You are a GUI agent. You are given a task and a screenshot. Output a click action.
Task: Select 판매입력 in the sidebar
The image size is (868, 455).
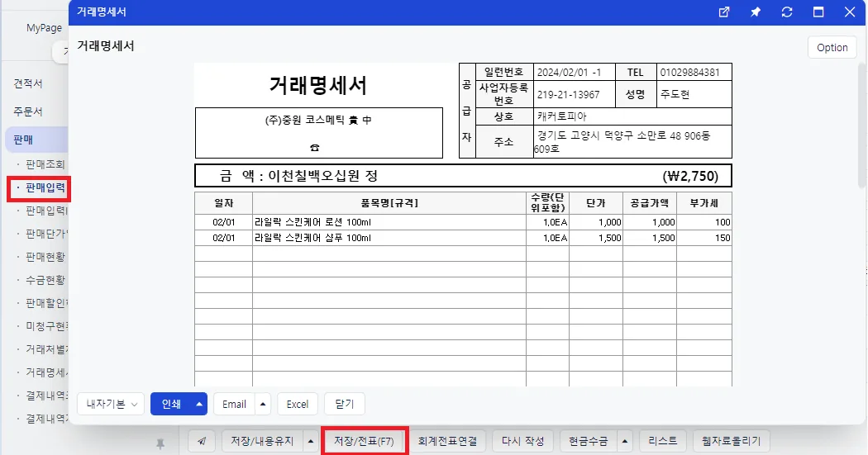(x=45, y=188)
